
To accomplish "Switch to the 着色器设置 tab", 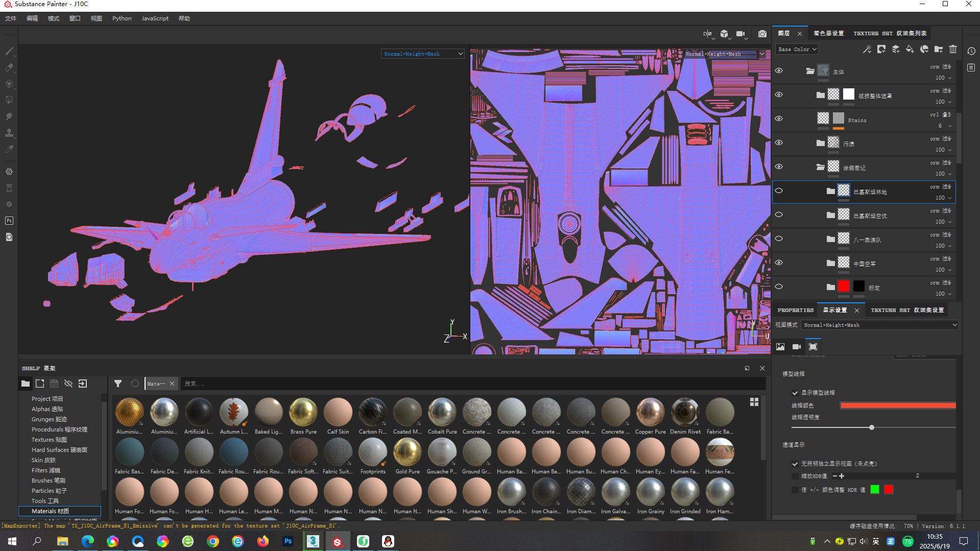I will click(x=828, y=33).
